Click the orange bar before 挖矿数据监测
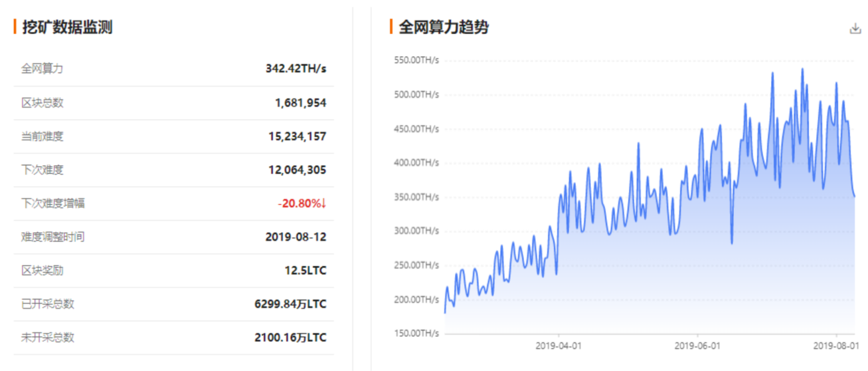This screenshot has width=868, height=371. (x=15, y=27)
